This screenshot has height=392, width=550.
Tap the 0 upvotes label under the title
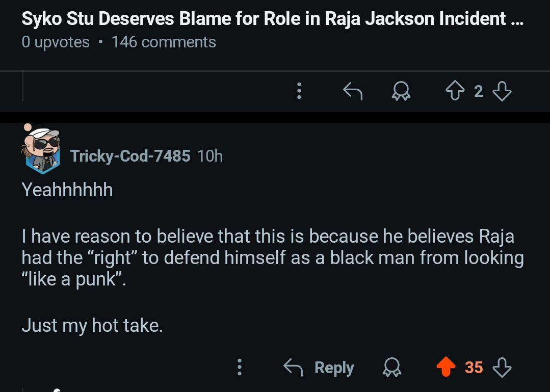pos(56,42)
